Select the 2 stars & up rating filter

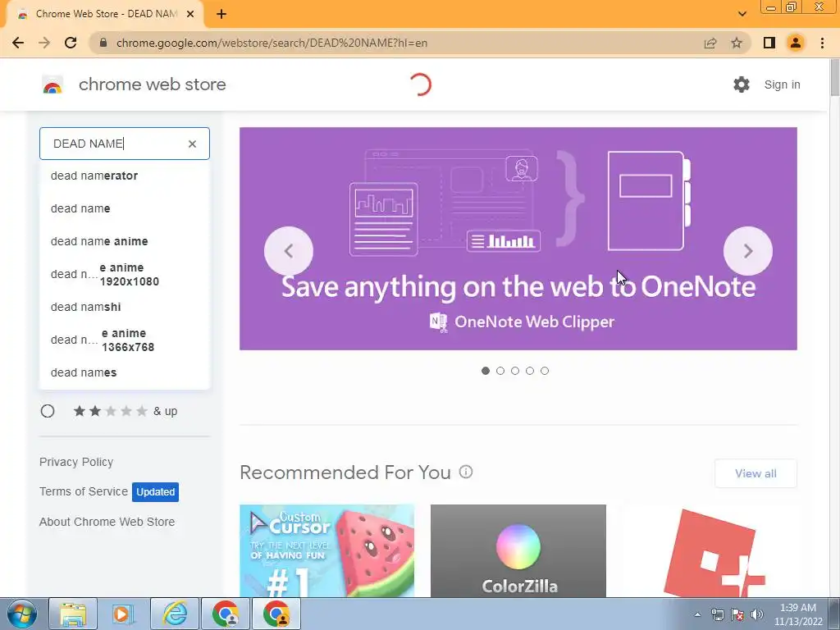(x=48, y=411)
